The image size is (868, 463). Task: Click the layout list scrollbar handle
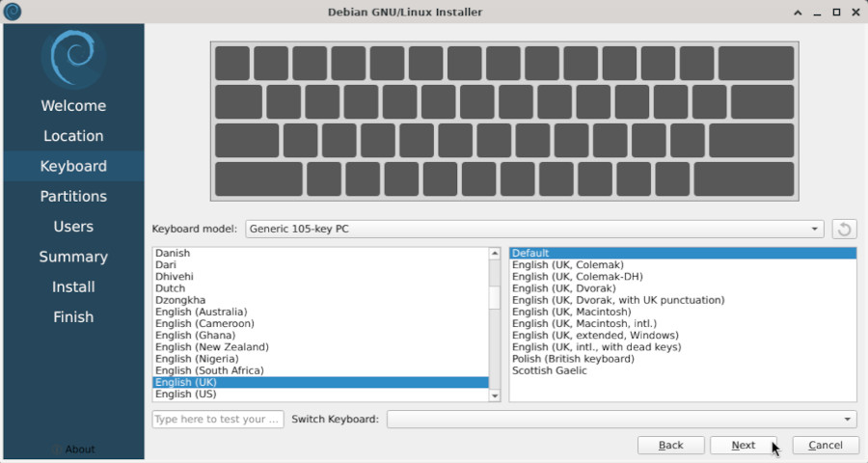pyautogui.click(x=495, y=297)
